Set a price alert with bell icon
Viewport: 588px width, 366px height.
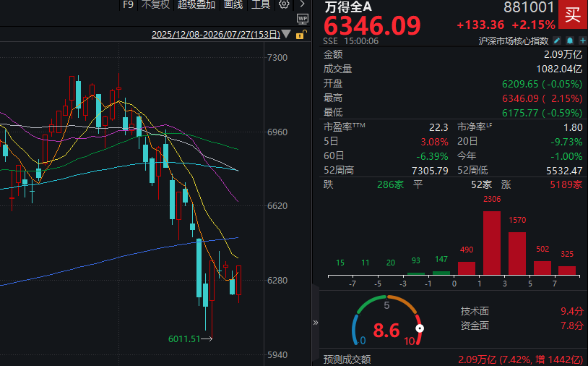570,41
